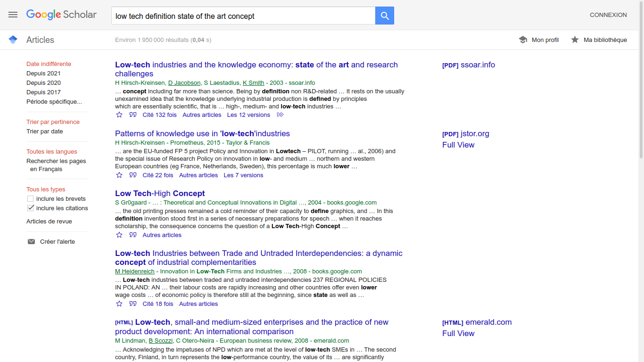Cite the Heidenreich Low-tech Industries result
The width and height of the screenshot is (644, 362).
click(x=133, y=304)
